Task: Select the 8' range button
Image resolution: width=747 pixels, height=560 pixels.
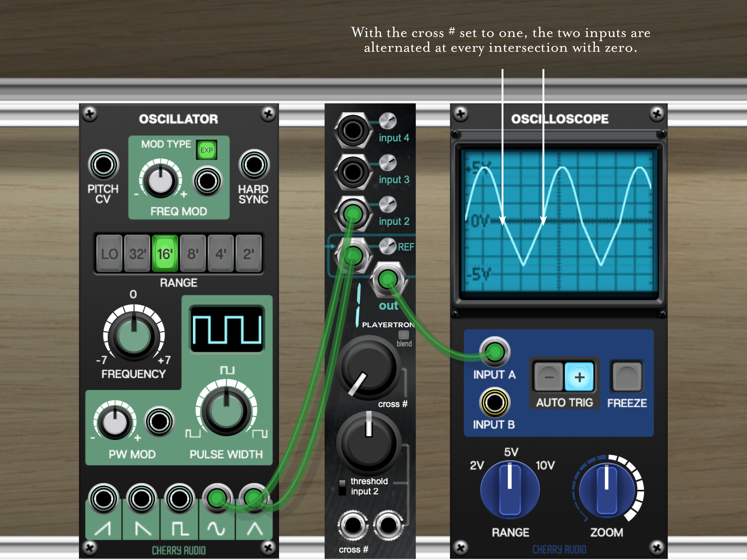Action: (x=193, y=254)
